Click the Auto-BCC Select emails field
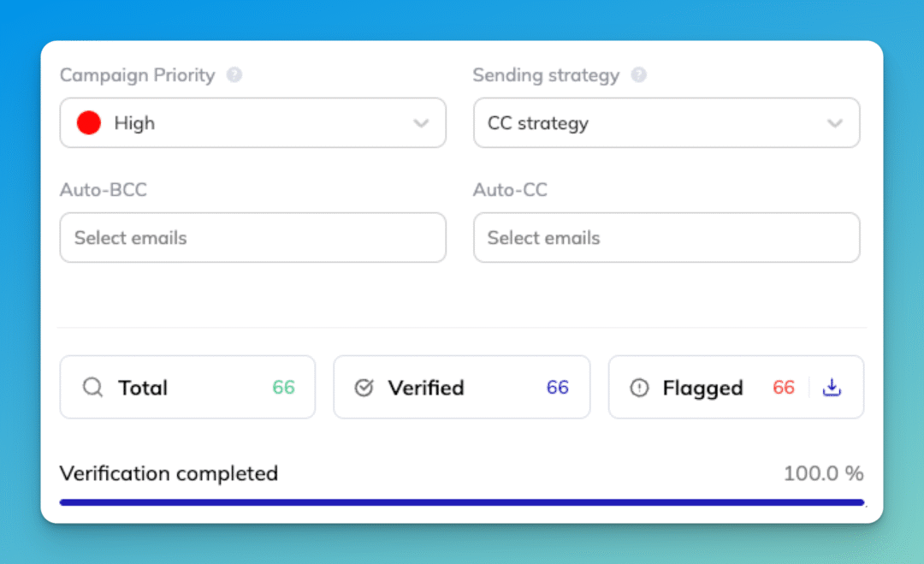Screen dimensions: 924x564 tap(252, 238)
